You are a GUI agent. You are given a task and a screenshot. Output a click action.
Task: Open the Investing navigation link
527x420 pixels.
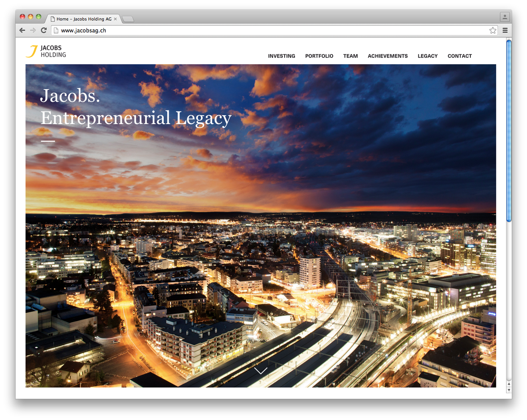(x=281, y=56)
